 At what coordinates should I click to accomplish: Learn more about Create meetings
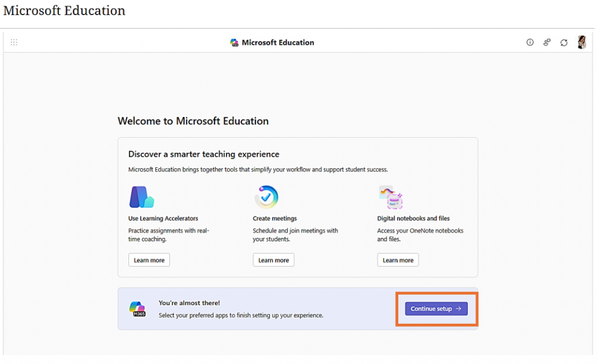[273, 260]
